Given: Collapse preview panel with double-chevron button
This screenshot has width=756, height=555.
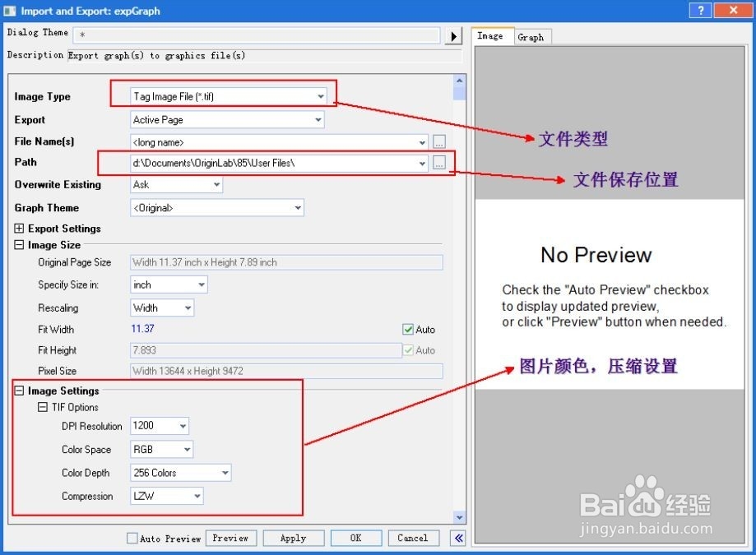Looking at the screenshot, I should point(458,538).
